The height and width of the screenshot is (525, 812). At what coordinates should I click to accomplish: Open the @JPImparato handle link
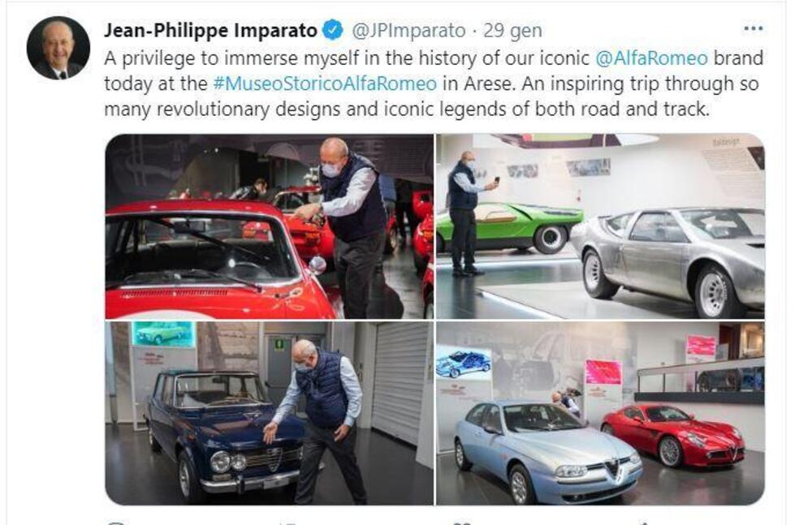(408, 31)
